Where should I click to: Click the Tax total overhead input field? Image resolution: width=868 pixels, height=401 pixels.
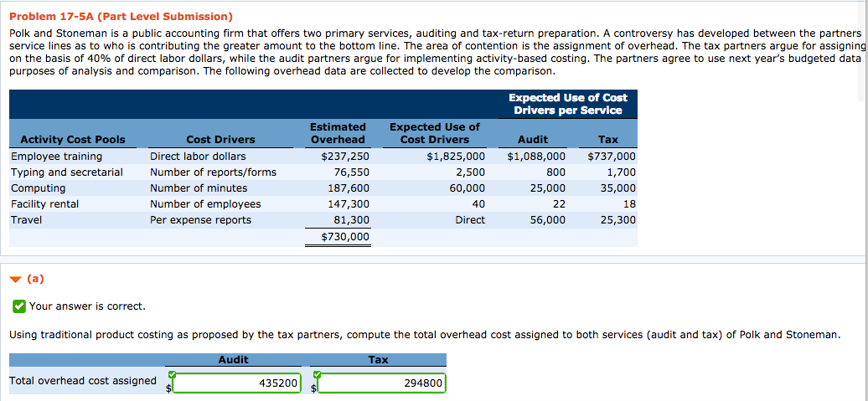(x=381, y=383)
